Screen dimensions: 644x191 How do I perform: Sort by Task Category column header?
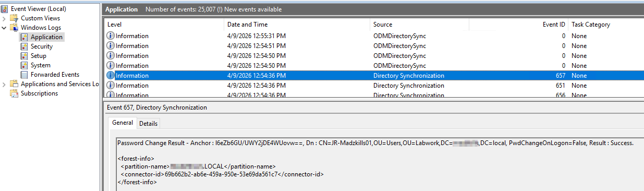pos(606,25)
